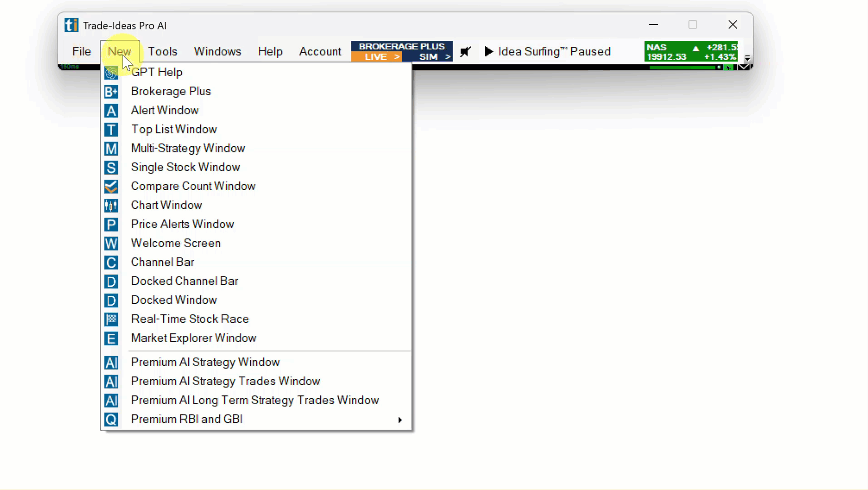868x490 pixels.
Task: Click the B+ Brokerage Plus icon
Action: (x=111, y=92)
